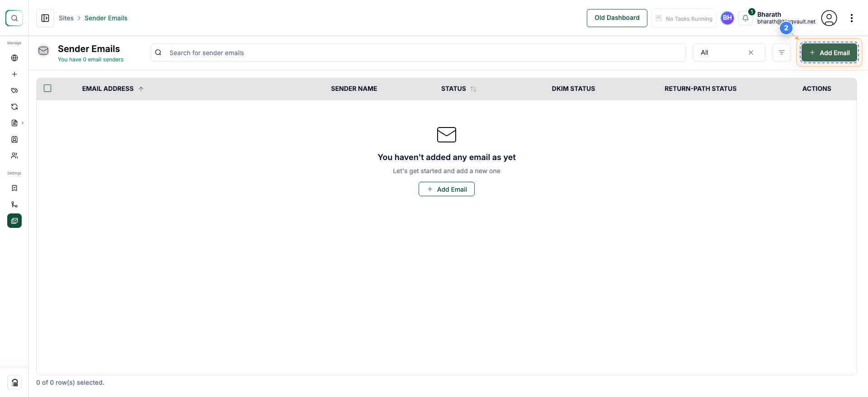
Task: Toggle the sidebar panel icon beside Sites
Action: (45, 18)
